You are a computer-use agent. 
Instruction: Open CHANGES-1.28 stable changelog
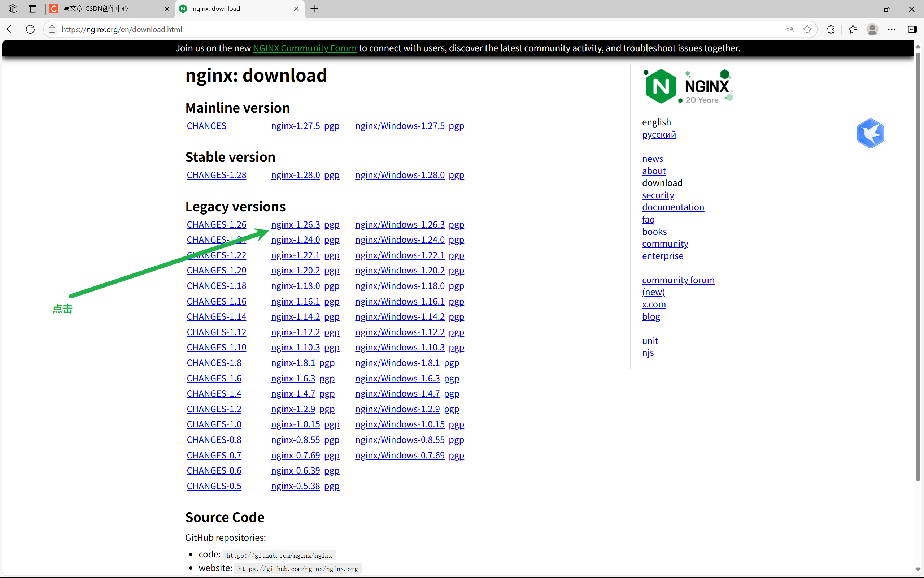coord(217,175)
